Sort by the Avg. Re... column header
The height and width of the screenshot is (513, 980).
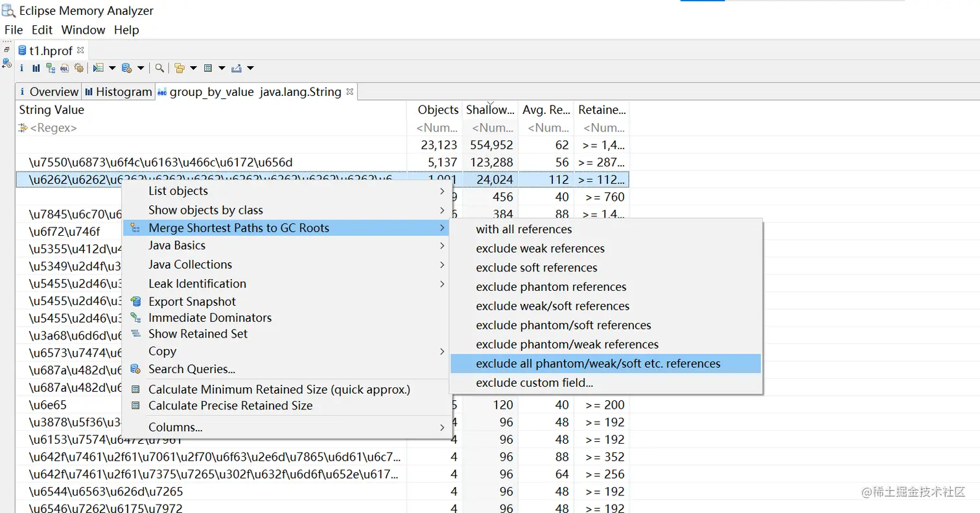(546, 110)
